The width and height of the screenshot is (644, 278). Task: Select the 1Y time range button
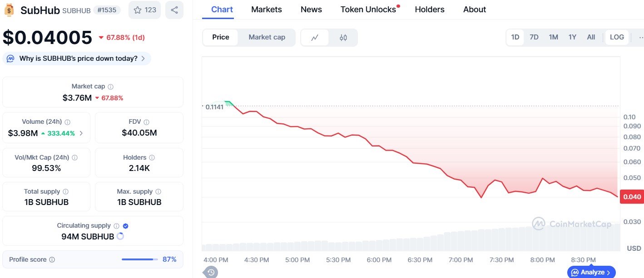click(572, 37)
